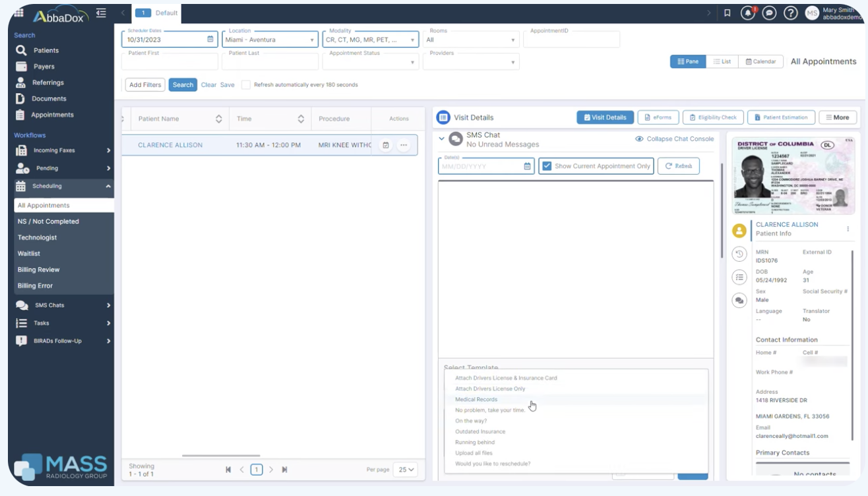Open row actions ellipsis for Clarence Allison
This screenshot has height=496, width=868.
click(x=404, y=145)
